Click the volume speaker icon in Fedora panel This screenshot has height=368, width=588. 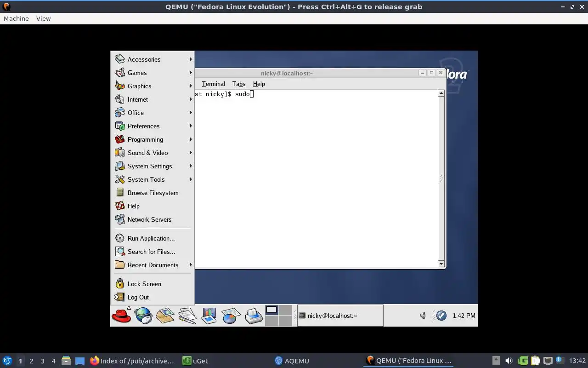[x=423, y=316]
